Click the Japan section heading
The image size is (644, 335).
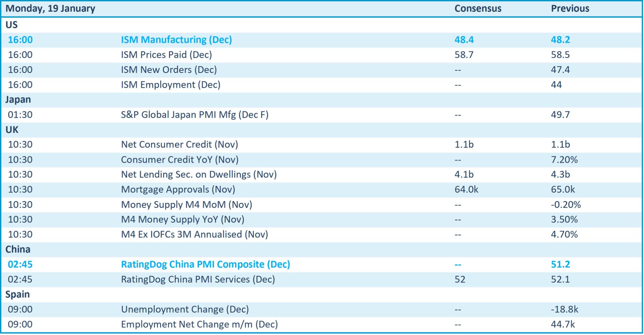(x=18, y=100)
